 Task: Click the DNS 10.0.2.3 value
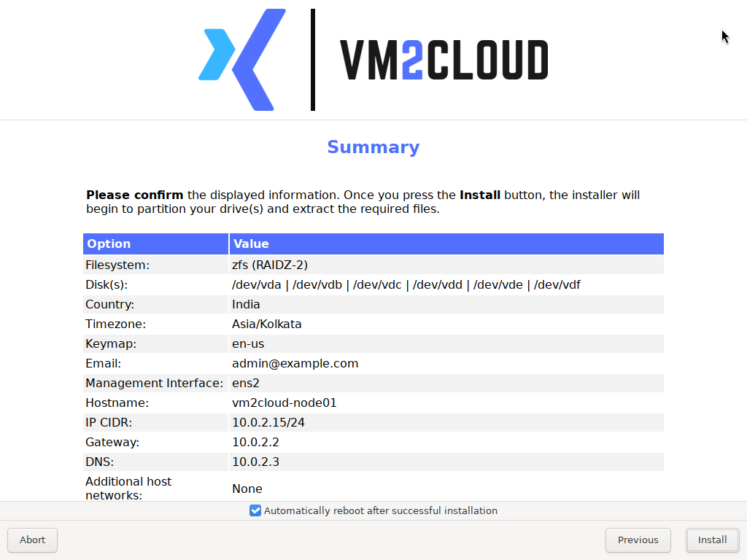[x=255, y=462]
